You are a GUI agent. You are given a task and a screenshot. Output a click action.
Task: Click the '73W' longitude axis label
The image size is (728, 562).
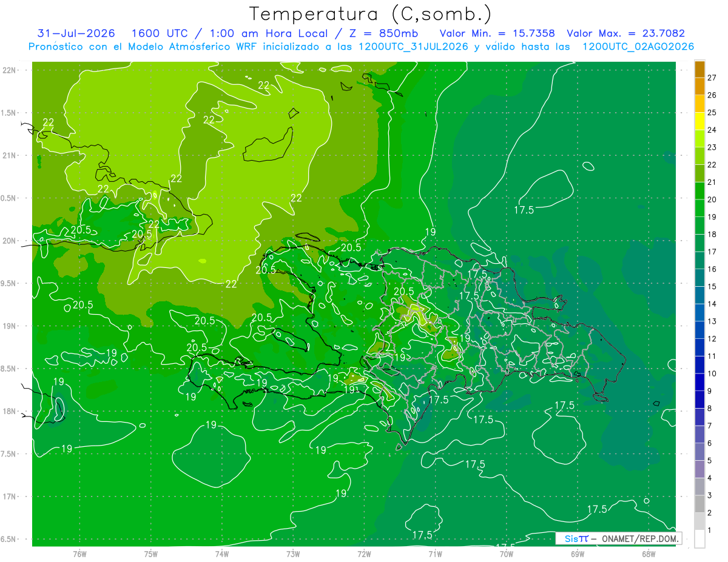point(293,554)
